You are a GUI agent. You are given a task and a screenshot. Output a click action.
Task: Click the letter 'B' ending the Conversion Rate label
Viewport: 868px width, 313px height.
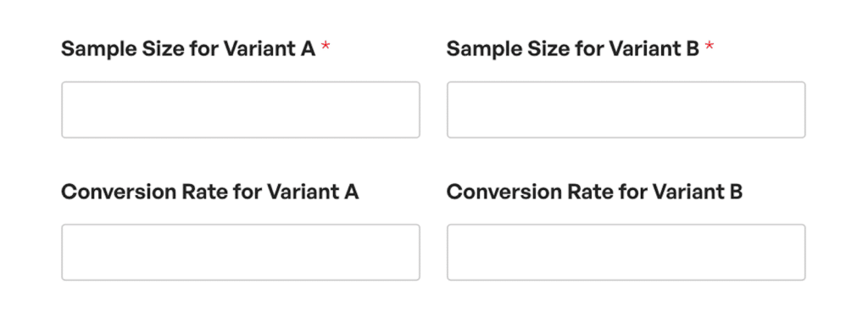[736, 192]
